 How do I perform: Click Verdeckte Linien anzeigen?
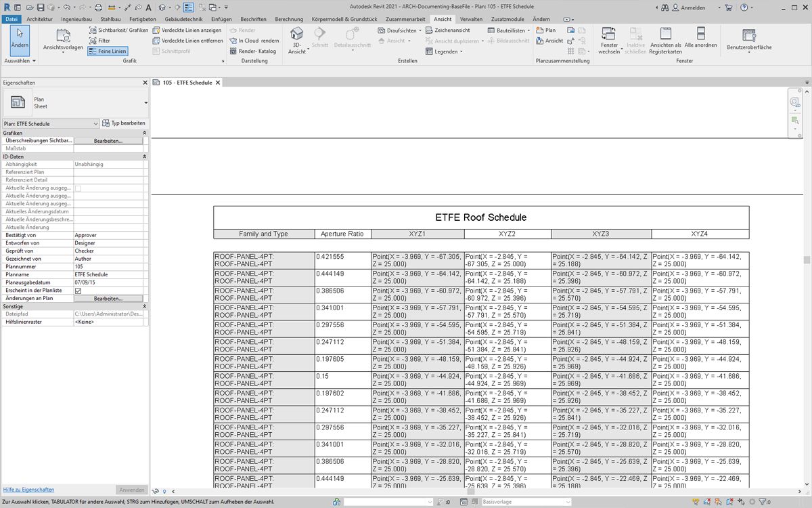[187, 30]
